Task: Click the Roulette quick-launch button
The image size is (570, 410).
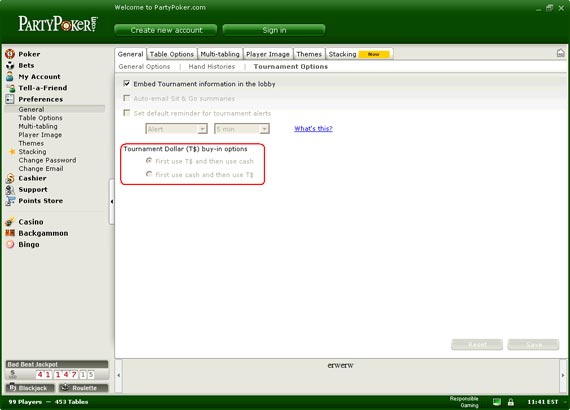Action: click(84, 388)
